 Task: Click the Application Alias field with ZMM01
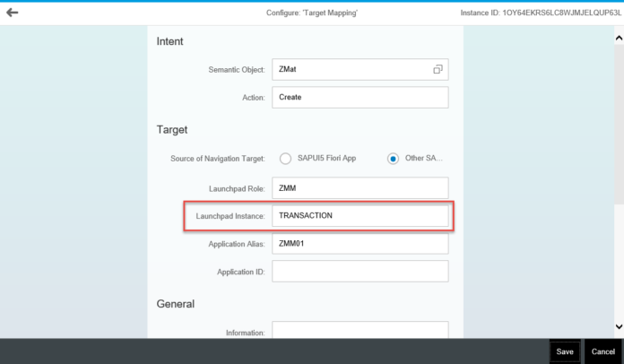click(360, 244)
